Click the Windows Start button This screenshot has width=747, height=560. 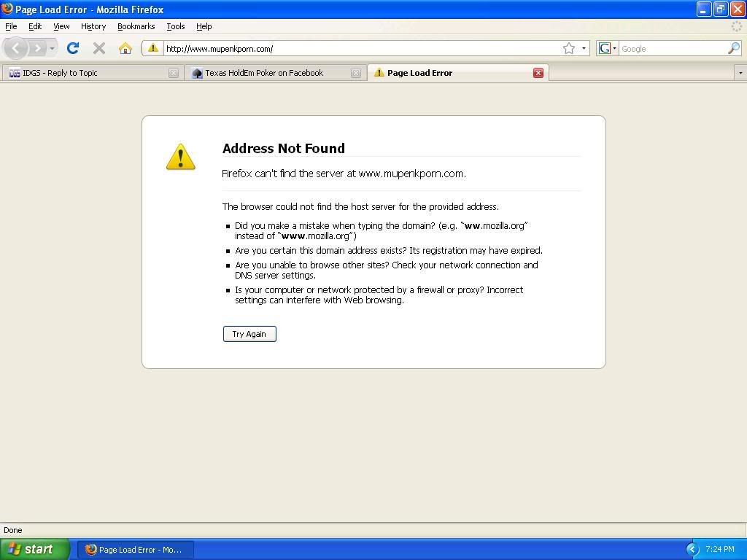click(x=35, y=549)
